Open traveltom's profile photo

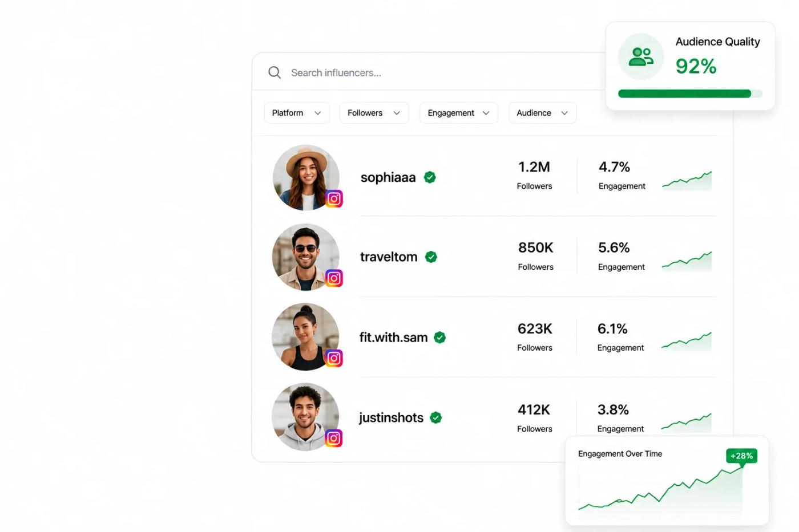pyautogui.click(x=306, y=257)
